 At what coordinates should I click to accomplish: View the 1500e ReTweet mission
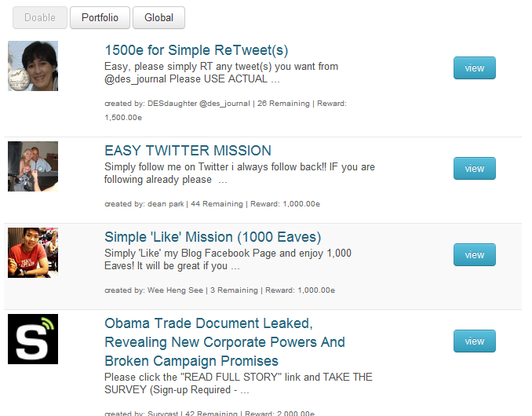[x=474, y=68]
